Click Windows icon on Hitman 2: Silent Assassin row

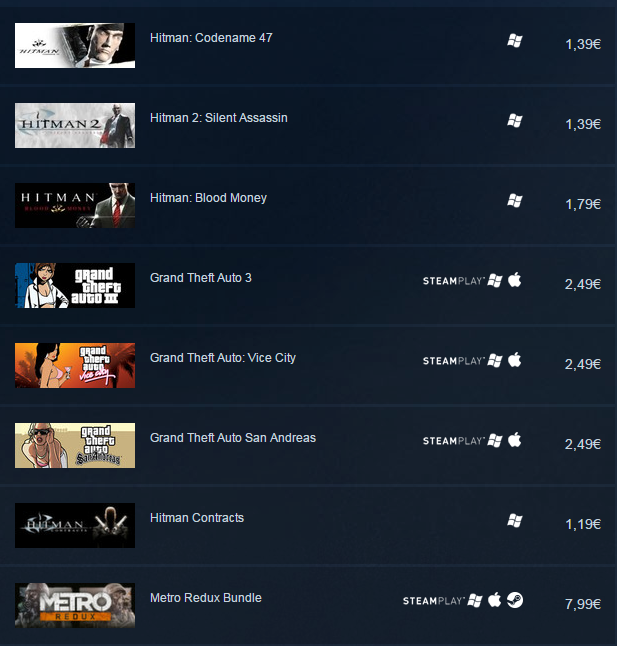point(514,121)
